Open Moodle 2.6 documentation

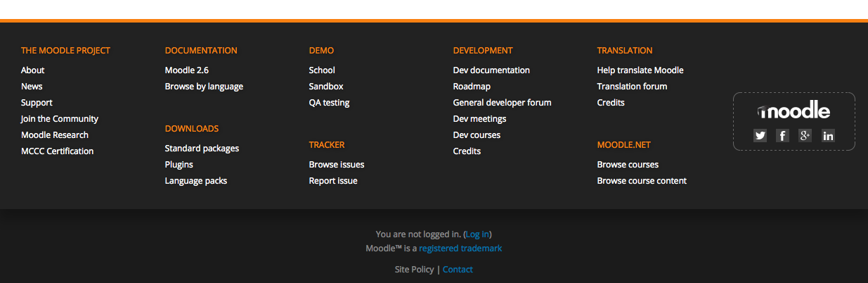click(x=187, y=70)
